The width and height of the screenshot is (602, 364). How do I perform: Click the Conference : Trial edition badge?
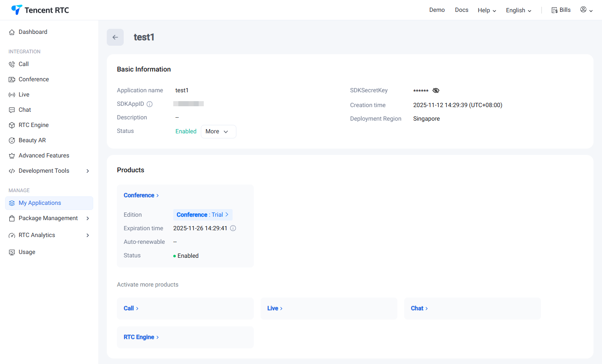pyautogui.click(x=203, y=215)
